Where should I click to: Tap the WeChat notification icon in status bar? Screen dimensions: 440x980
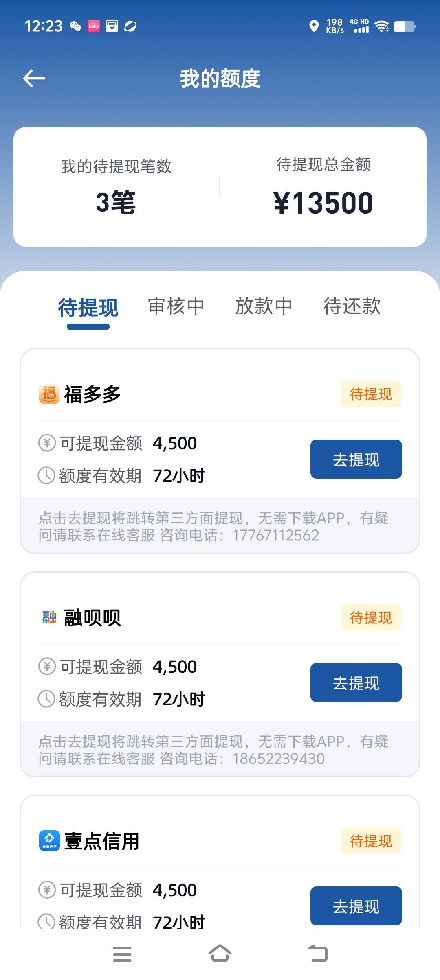[x=75, y=26]
